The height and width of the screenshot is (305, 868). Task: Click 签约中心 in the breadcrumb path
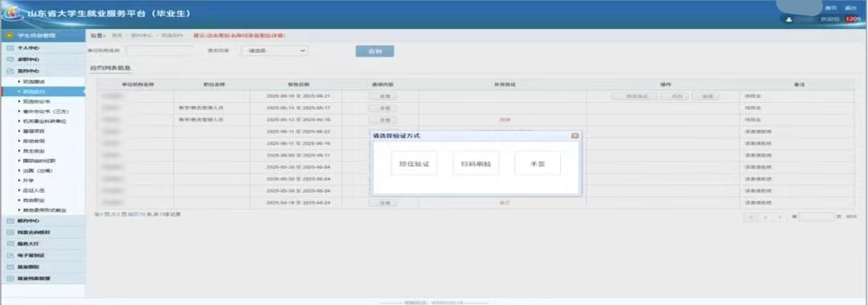(x=141, y=35)
